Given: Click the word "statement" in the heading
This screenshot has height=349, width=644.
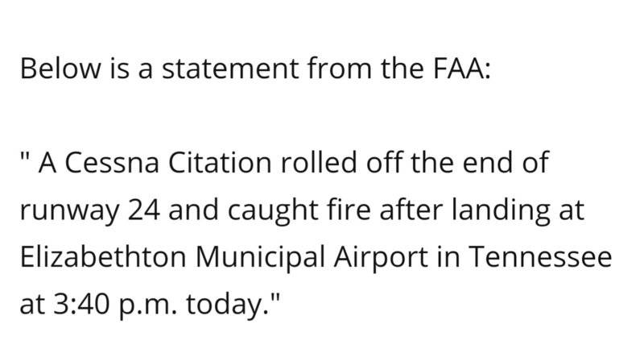Looking at the screenshot, I should point(230,69).
